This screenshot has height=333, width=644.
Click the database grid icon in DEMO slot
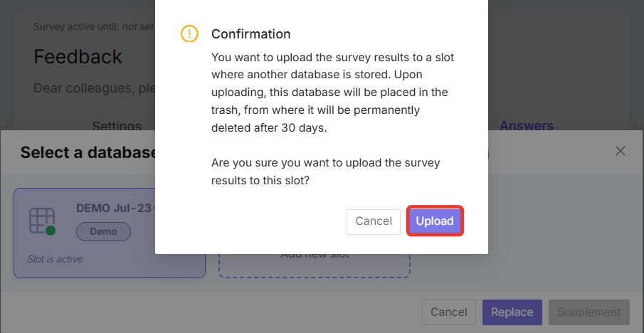pos(41,221)
